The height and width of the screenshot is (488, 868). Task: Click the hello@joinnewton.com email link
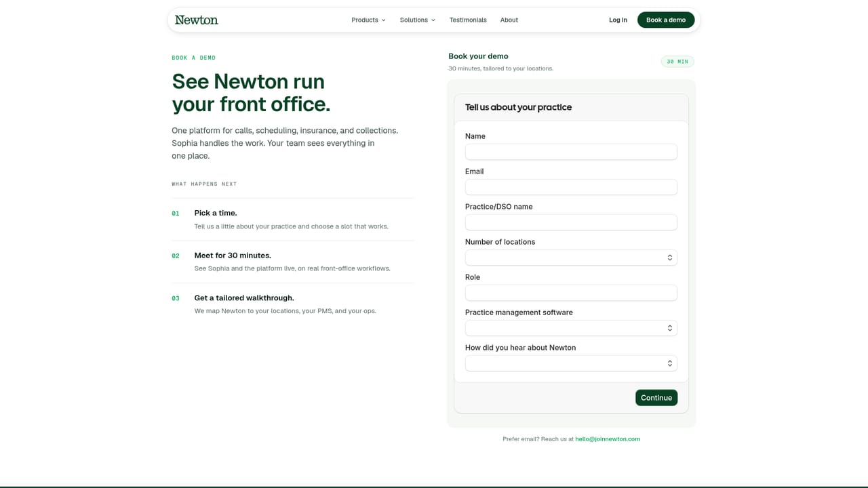tap(608, 439)
